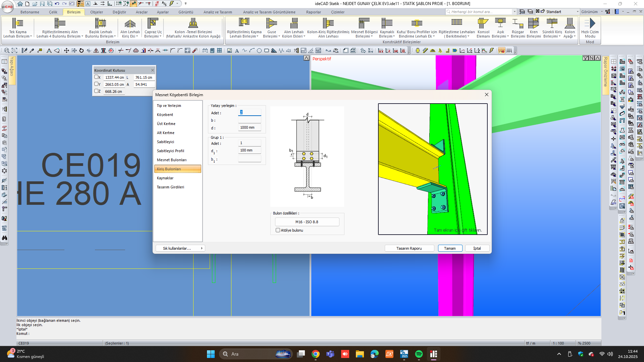Switch to the Çelik ribbon tab

point(53,12)
